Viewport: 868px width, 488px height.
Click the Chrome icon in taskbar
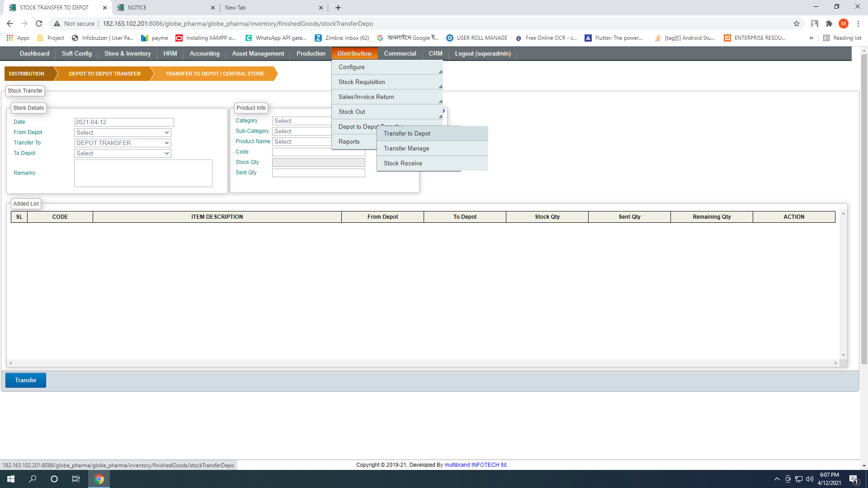click(99, 479)
